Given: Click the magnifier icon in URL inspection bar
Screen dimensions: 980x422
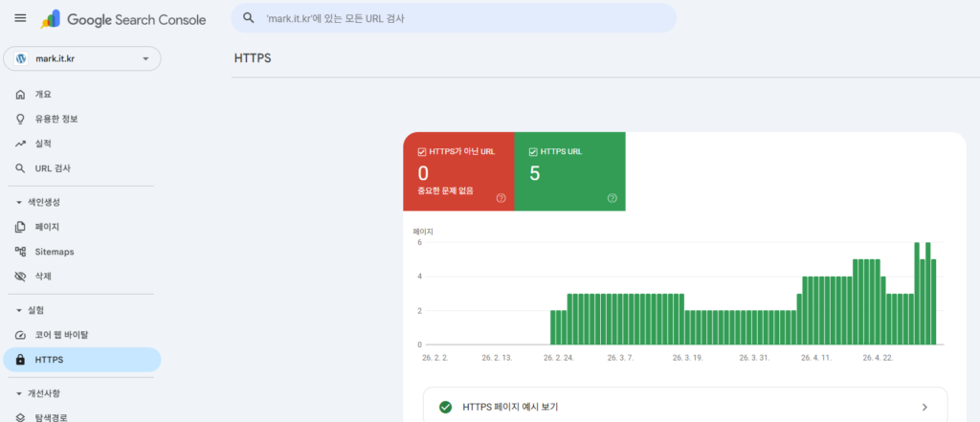Looking at the screenshot, I should (x=248, y=18).
